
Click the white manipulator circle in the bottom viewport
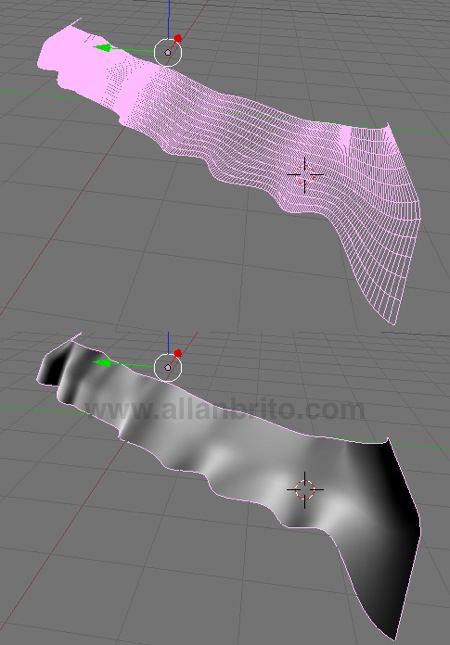tap(168, 367)
